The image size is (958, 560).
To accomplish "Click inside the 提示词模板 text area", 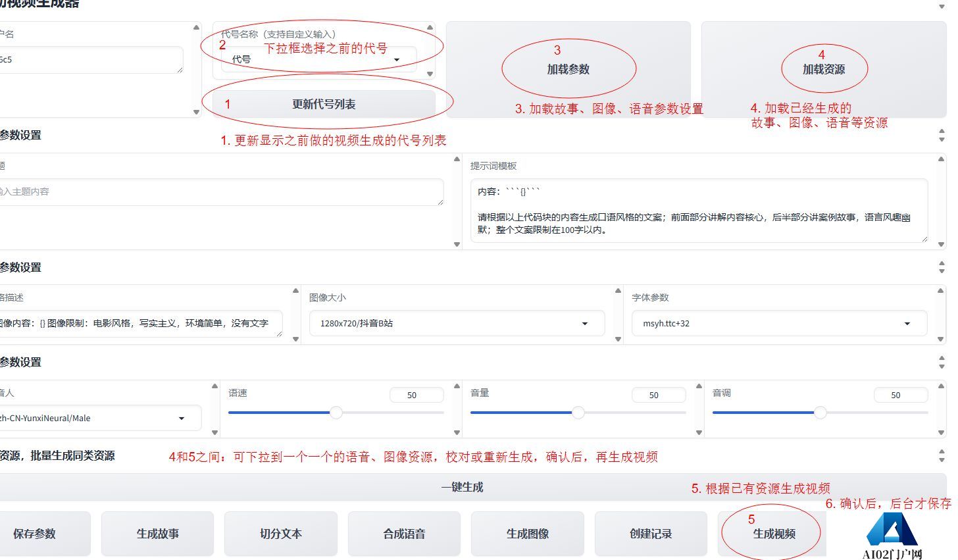I will tap(699, 211).
